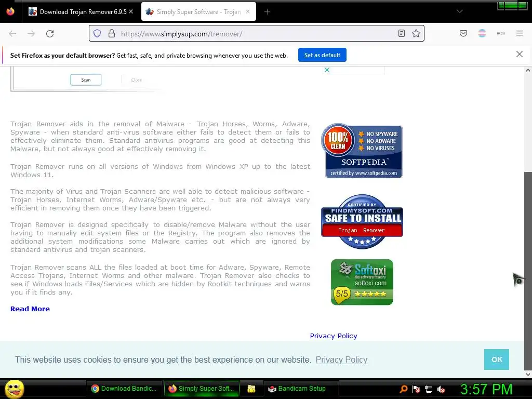Viewport: 532px width, 399px height.
Task: Open a new tab with the plus button
Action: 267,12
